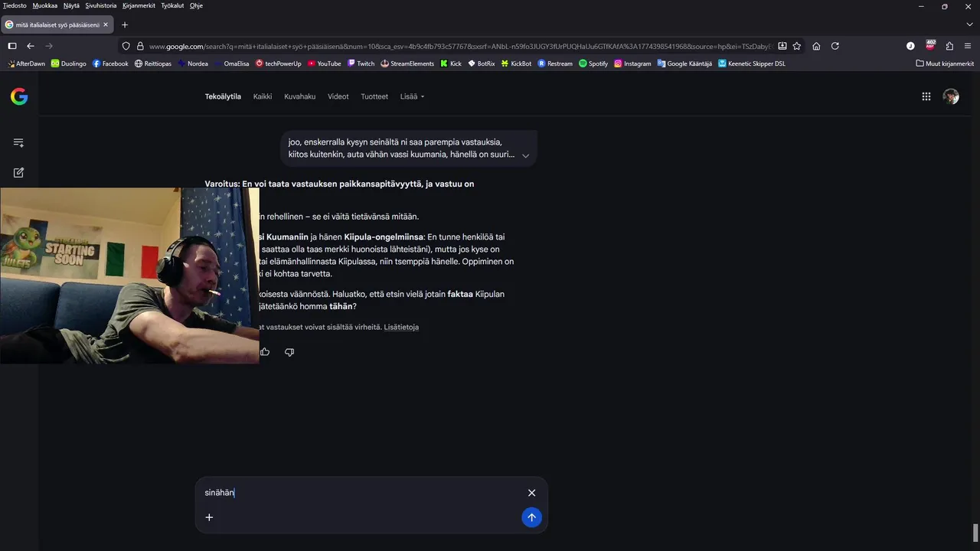Go back to previous page
Screen dimensions: 980x551
click(31, 46)
